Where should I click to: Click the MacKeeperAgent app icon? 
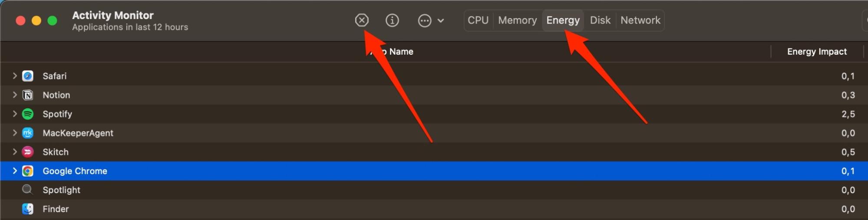[x=28, y=133]
